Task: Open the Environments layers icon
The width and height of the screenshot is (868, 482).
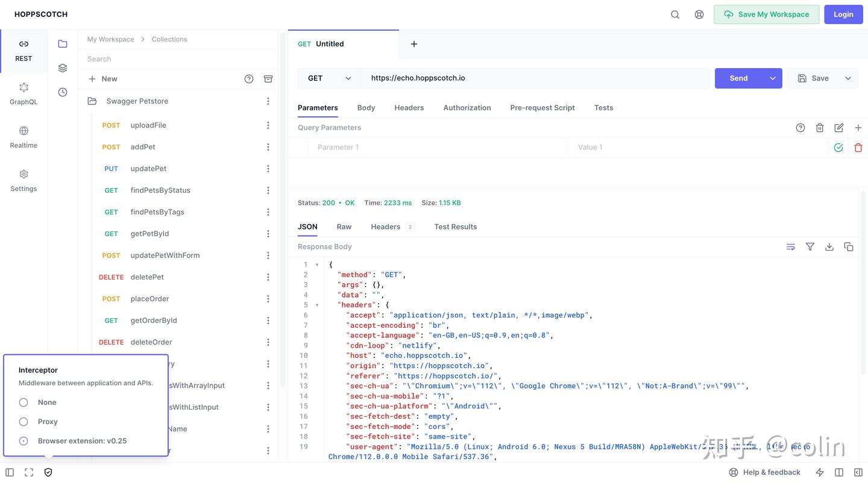Action: (x=63, y=68)
